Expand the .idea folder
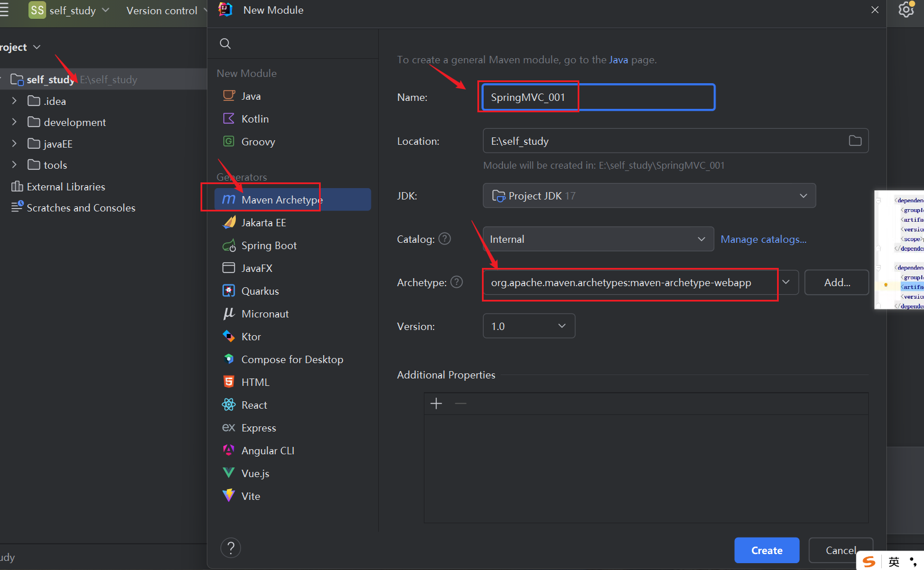924x570 pixels. [14, 101]
